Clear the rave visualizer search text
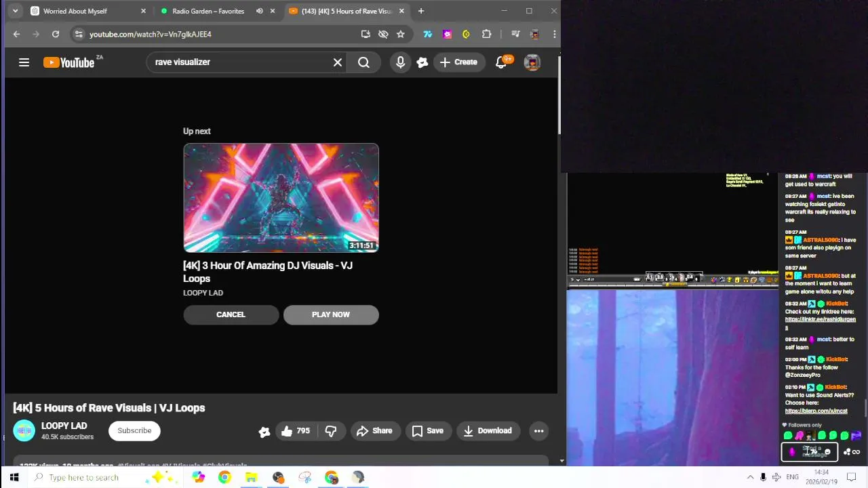The width and height of the screenshot is (868, 488). pos(338,62)
